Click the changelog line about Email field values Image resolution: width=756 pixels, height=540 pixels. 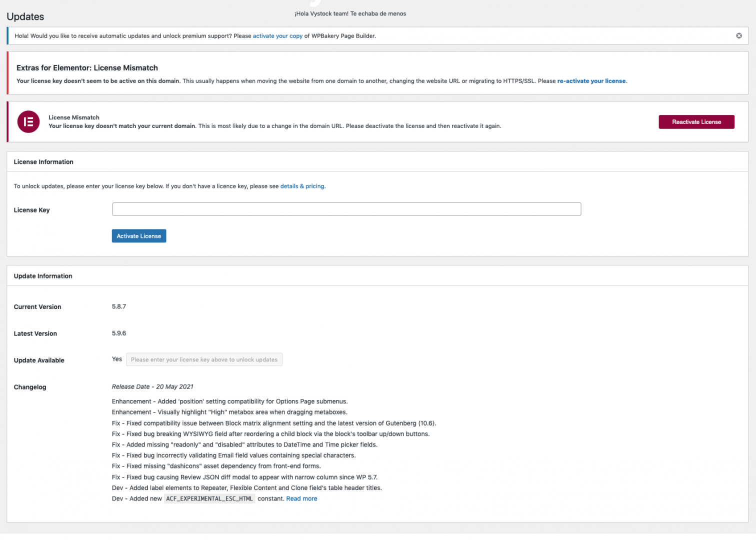(234, 456)
